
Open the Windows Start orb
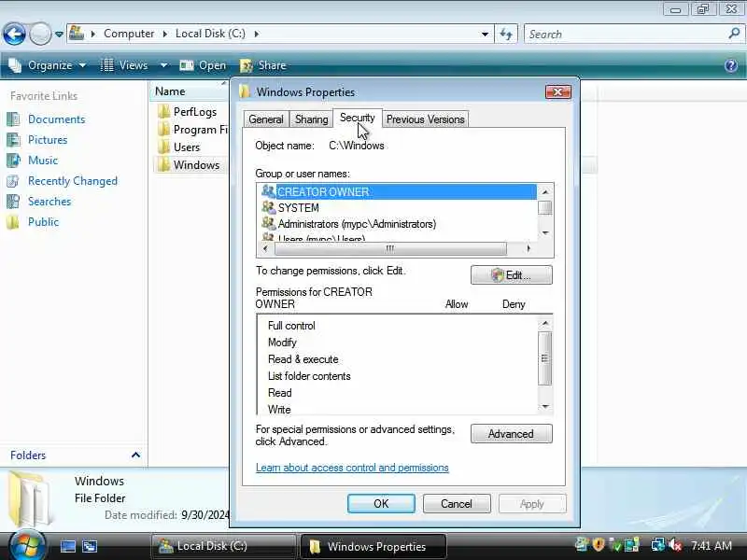27,546
